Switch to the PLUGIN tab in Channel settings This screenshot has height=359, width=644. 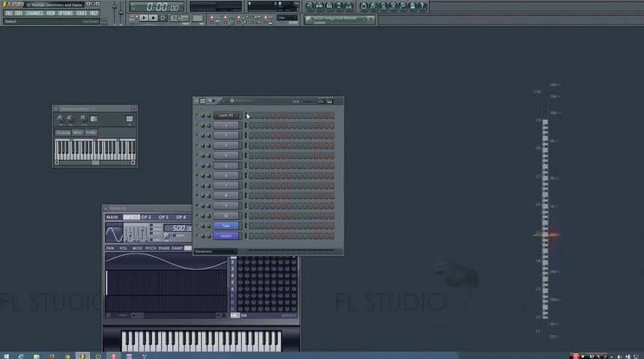(63, 133)
